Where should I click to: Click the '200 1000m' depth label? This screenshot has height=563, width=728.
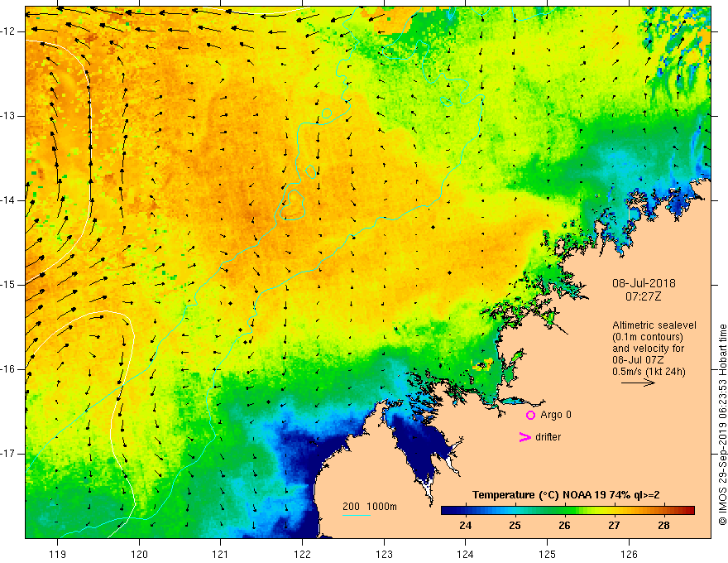point(370,507)
